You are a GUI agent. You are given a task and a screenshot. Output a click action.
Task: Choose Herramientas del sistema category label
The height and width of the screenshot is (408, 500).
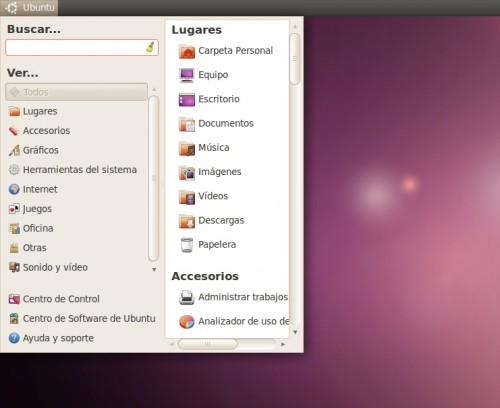point(80,170)
